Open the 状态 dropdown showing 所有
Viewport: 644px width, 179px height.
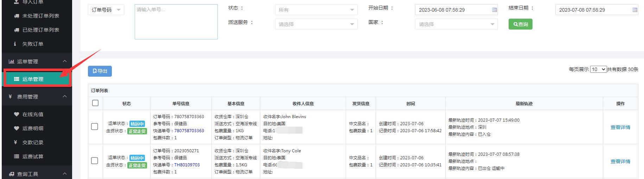(x=316, y=10)
